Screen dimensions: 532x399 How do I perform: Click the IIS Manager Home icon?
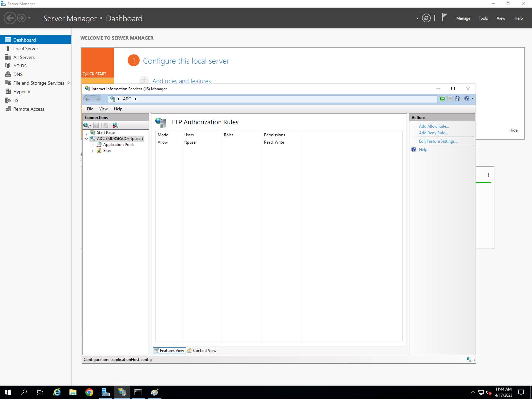[x=458, y=99]
